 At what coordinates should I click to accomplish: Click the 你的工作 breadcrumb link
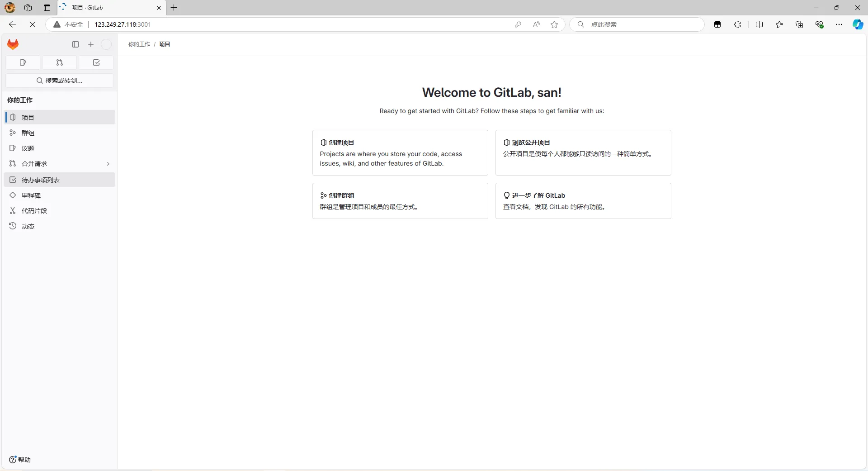139,44
